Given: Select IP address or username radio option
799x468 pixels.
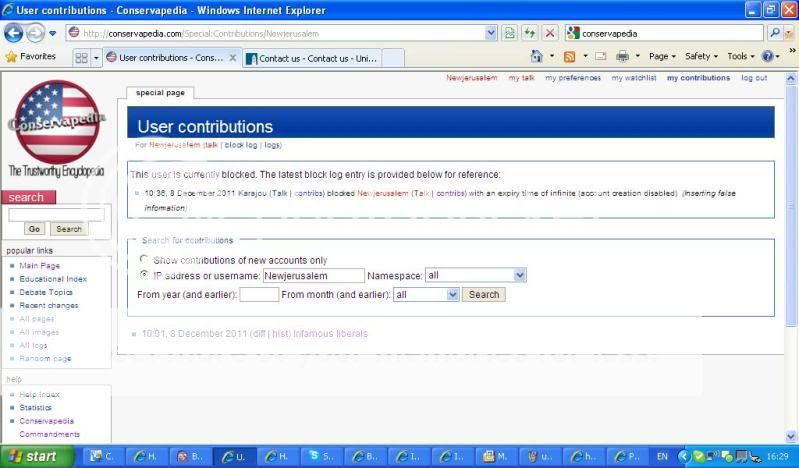Looking at the screenshot, I should tap(144, 274).
